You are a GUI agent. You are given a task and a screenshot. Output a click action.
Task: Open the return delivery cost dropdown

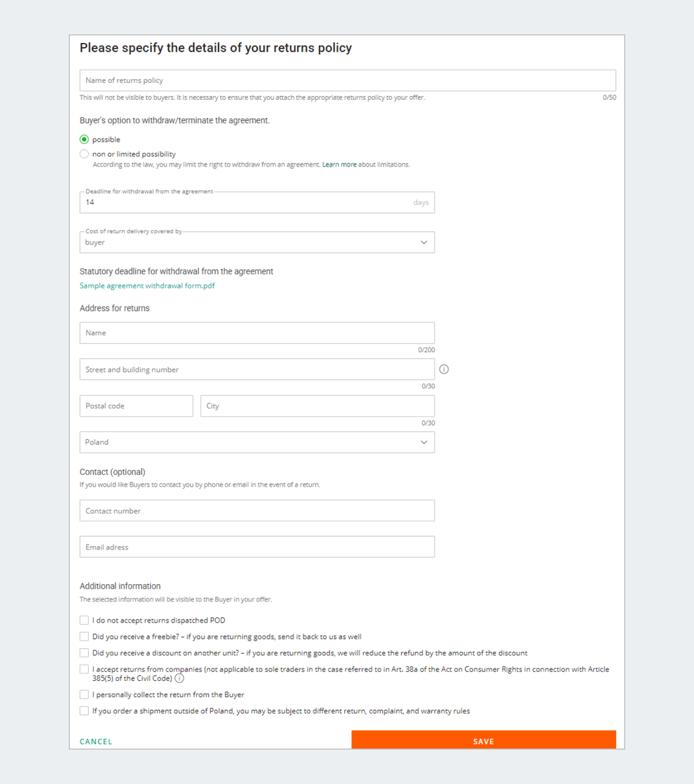(x=257, y=242)
